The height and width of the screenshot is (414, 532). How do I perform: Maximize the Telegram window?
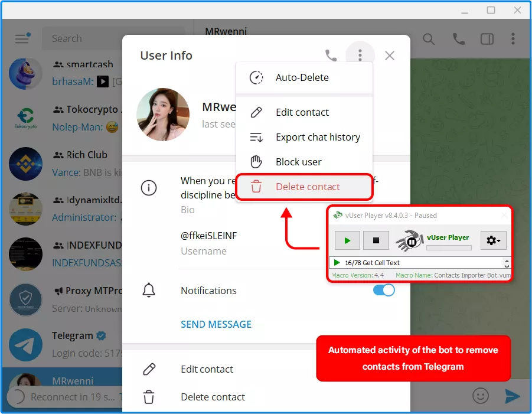pos(491,11)
